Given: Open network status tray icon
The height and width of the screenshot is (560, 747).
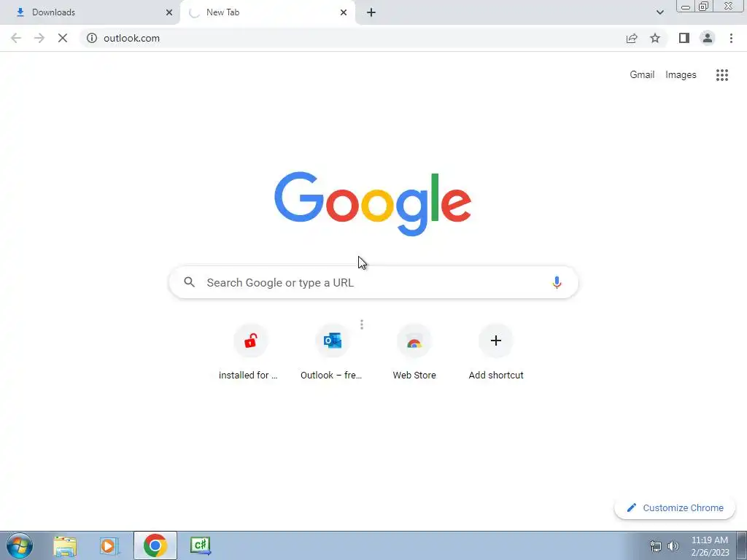Looking at the screenshot, I should [x=656, y=546].
